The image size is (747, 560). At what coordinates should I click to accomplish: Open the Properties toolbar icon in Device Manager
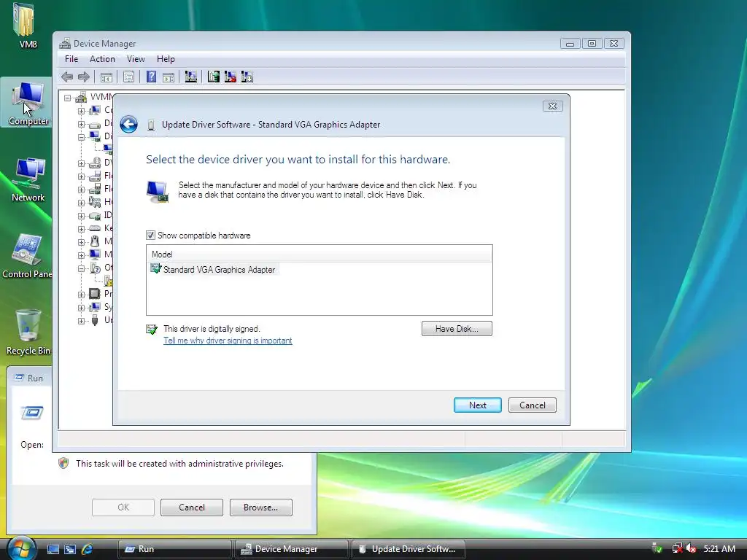pyautogui.click(x=128, y=77)
